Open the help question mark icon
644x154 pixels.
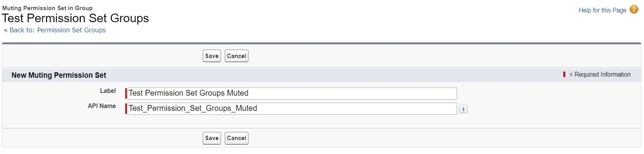click(634, 9)
